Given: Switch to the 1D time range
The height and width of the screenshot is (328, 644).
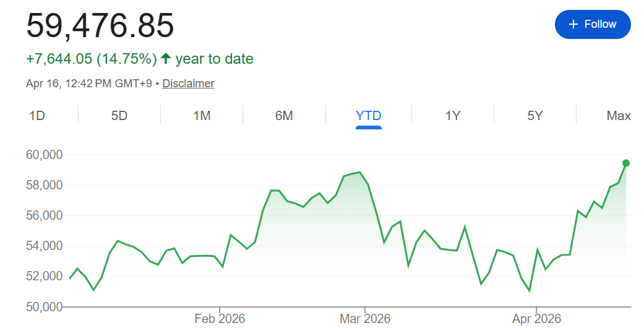Looking at the screenshot, I should tap(37, 116).
